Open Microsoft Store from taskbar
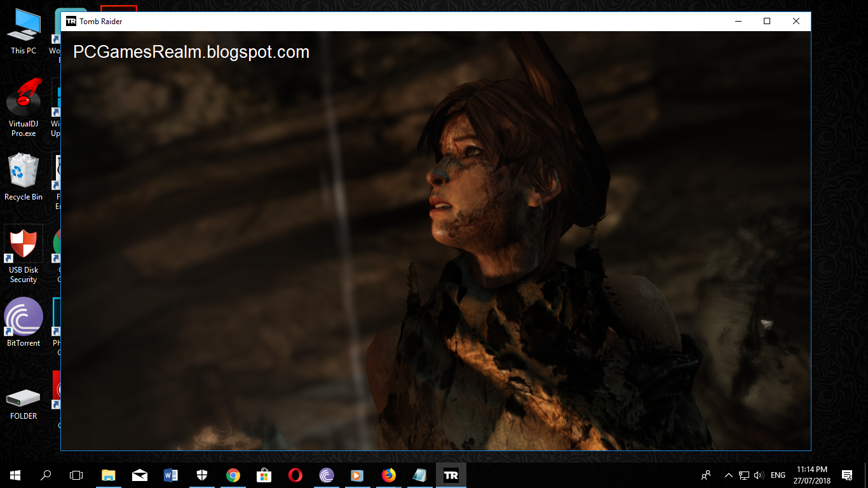Image resolution: width=868 pixels, height=488 pixels. pos(264,475)
